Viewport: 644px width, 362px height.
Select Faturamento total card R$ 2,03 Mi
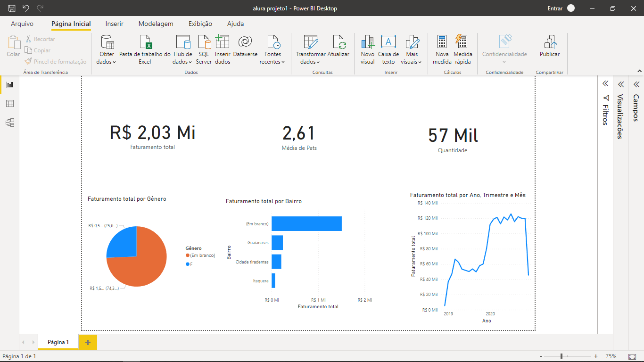coord(152,137)
